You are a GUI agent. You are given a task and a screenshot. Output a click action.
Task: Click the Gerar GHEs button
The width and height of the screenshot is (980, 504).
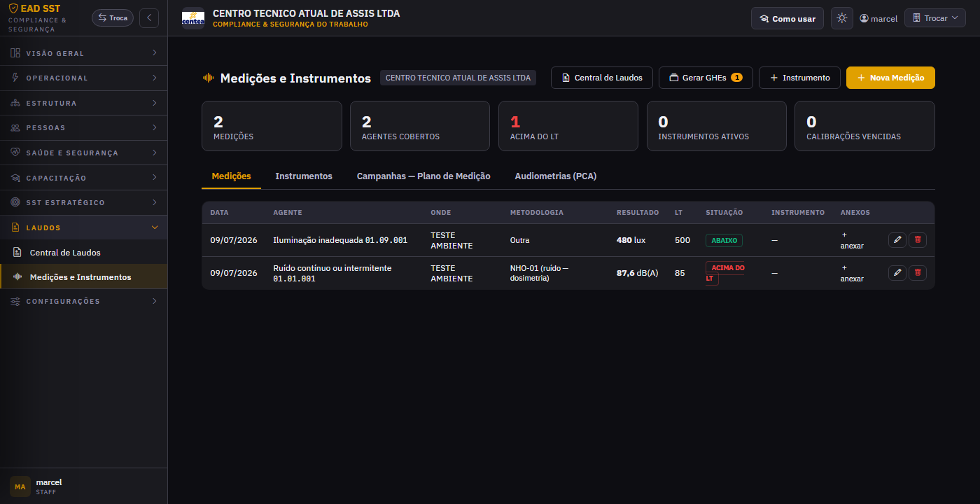pos(706,78)
